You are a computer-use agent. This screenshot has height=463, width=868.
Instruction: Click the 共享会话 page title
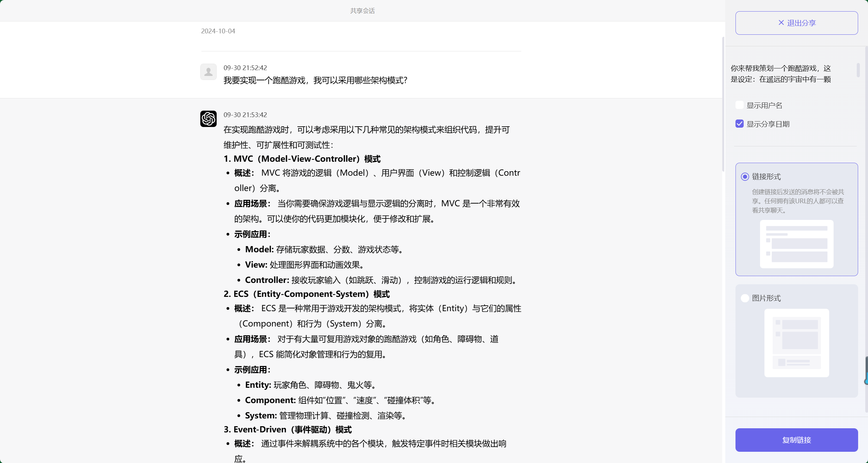362,11
